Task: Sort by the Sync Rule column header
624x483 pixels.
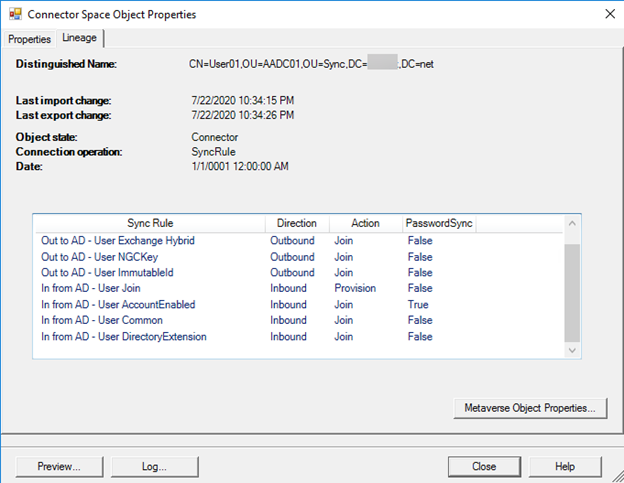Action: tap(150, 223)
